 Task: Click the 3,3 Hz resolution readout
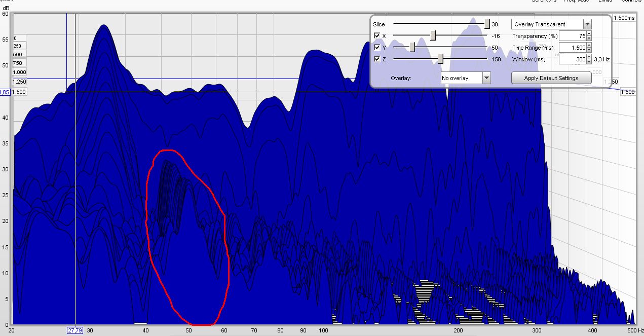tap(602, 59)
